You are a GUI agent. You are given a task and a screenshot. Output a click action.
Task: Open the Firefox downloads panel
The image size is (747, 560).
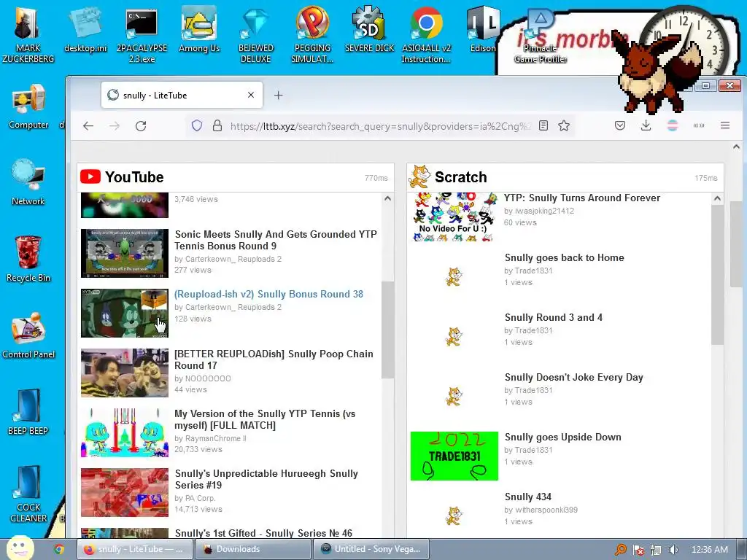pos(646,125)
